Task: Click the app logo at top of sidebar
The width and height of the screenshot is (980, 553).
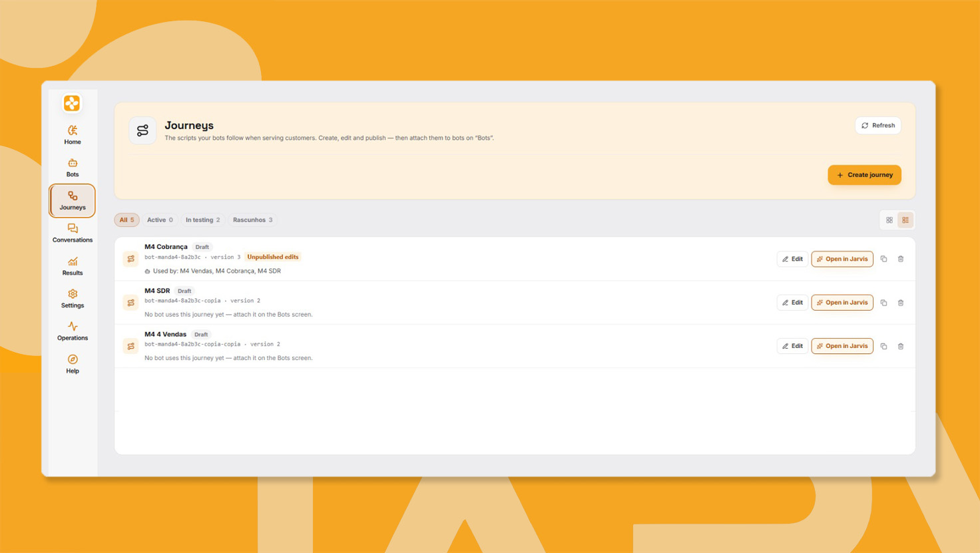Action: pos(72,103)
